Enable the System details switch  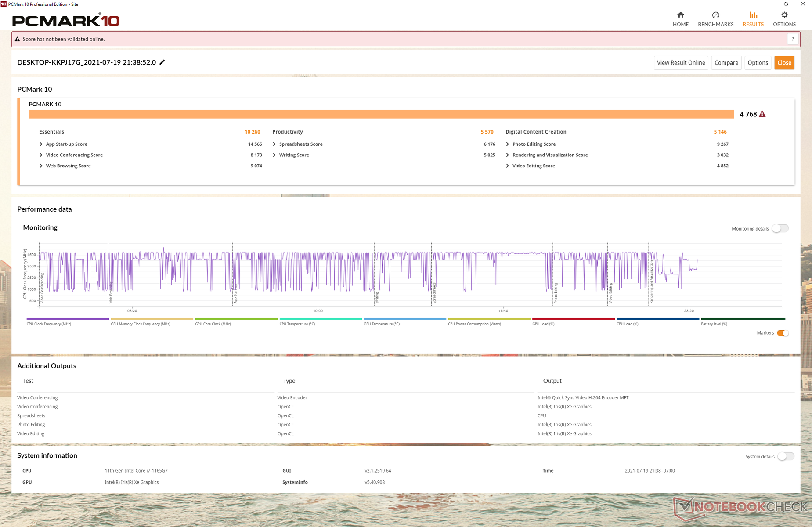[x=786, y=456]
